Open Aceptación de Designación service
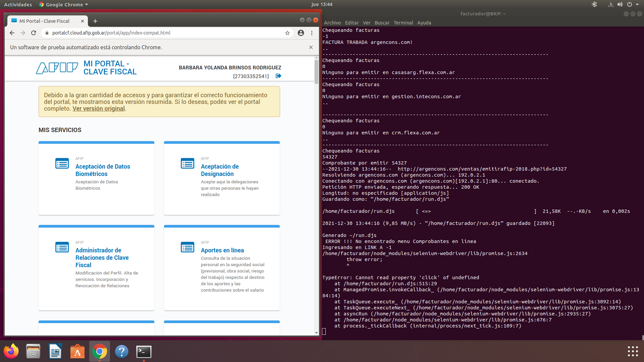The image size is (644, 362). (220, 170)
